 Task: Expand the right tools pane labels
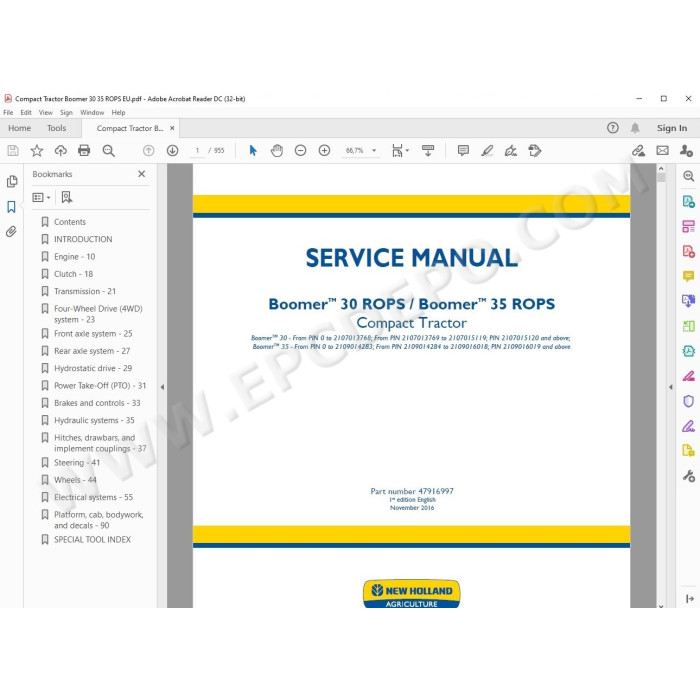pyautogui.click(x=689, y=599)
